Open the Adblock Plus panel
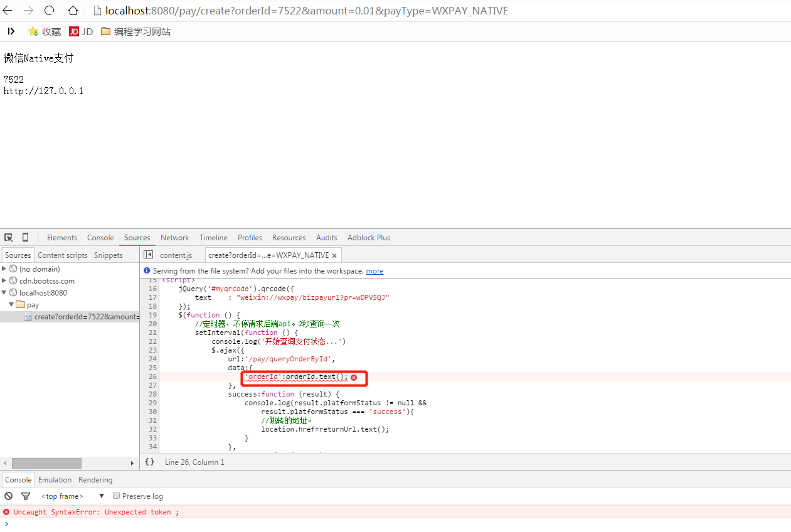Viewport: 791px width, 532px height. pyautogui.click(x=369, y=238)
